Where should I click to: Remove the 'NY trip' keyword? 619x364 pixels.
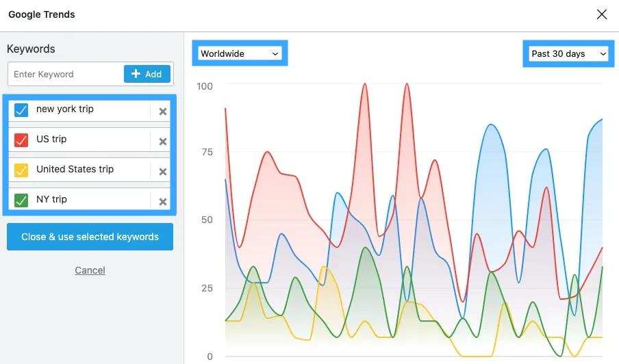click(x=163, y=202)
